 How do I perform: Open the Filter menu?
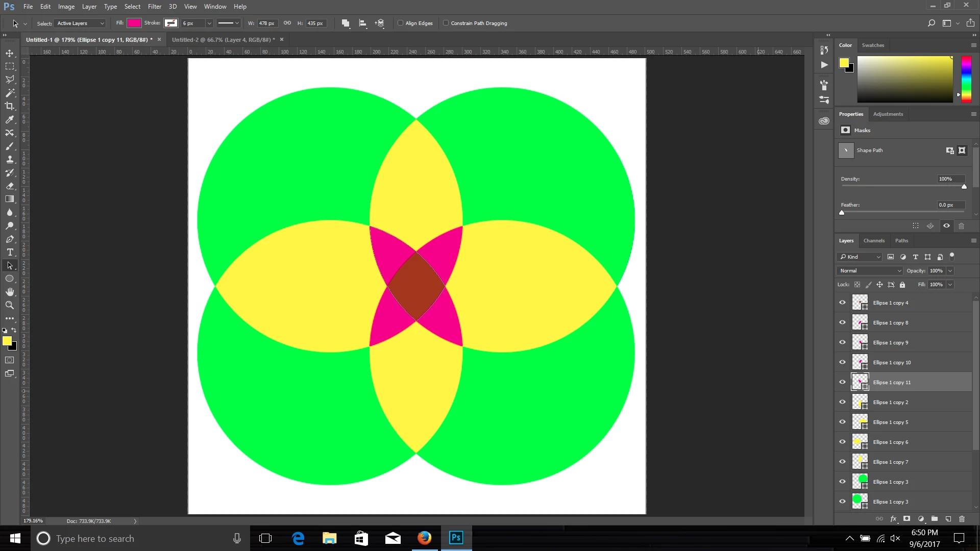pyautogui.click(x=155, y=7)
